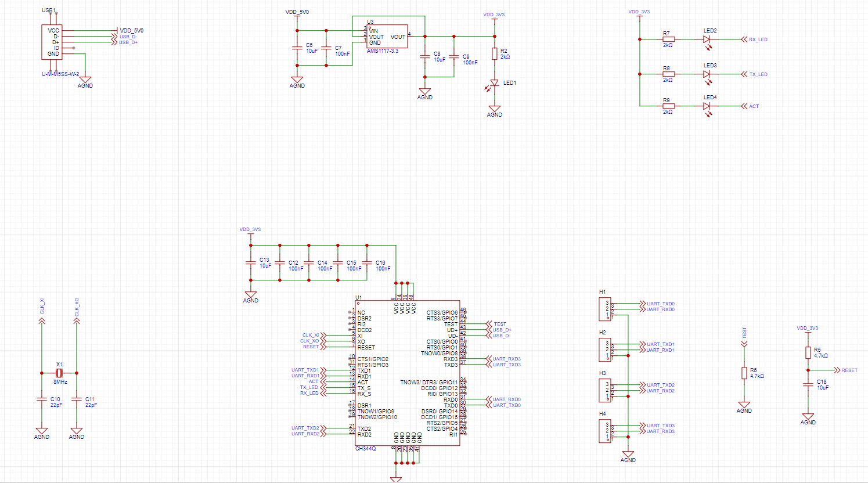Click the USB_D+ net port beside USB1

[124, 42]
